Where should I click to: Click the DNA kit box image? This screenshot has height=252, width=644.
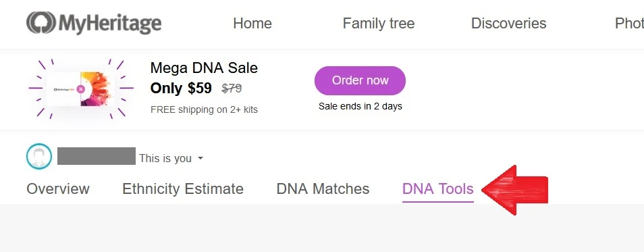[80, 89]
